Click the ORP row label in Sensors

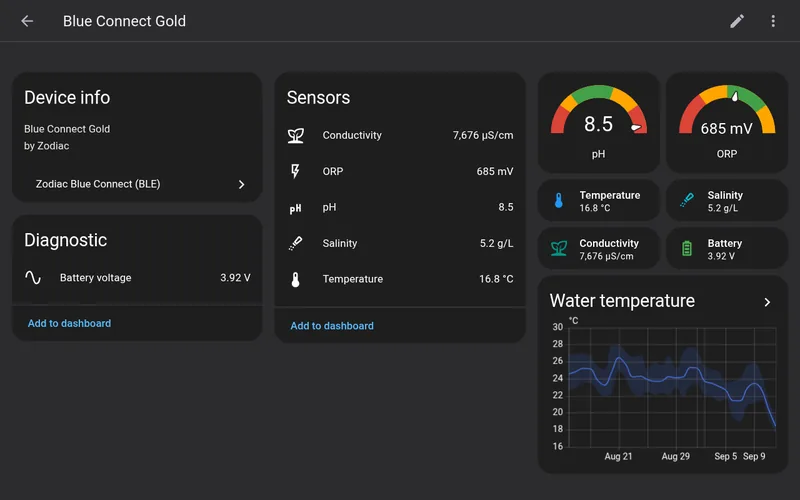(x=333, y=171)
